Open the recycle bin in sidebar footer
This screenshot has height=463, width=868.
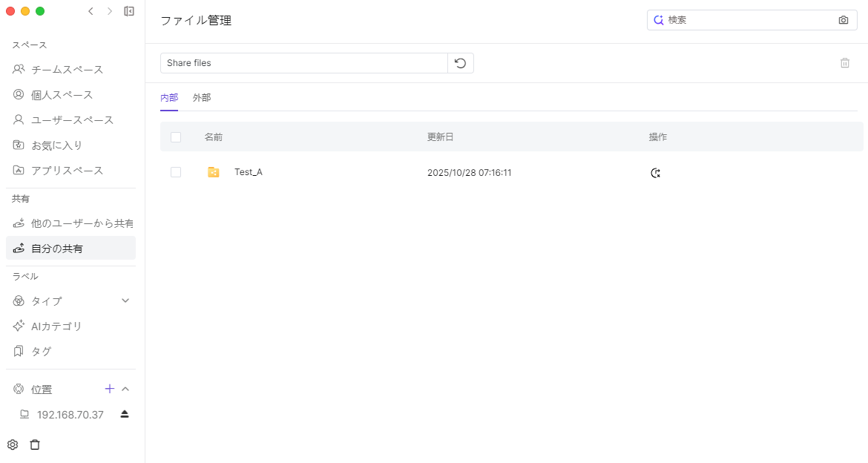(x=35, y=444)
